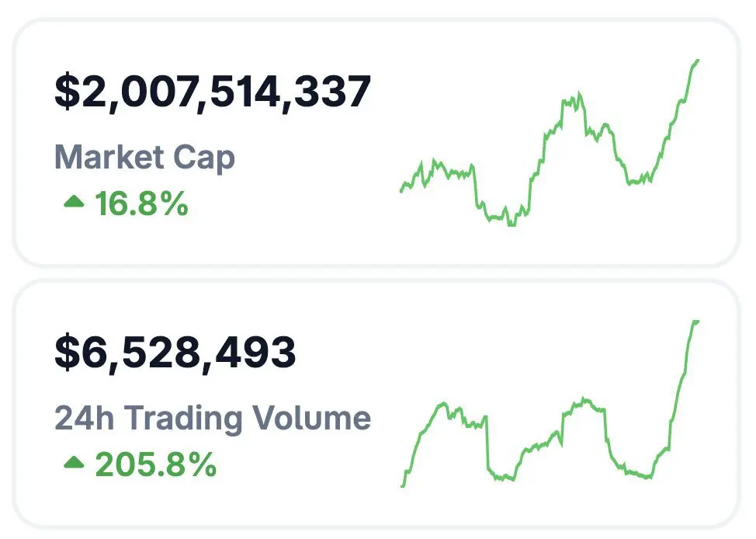Click the first hump of volume chart
This screenshot has width=756, height=539.
point(443,404)
